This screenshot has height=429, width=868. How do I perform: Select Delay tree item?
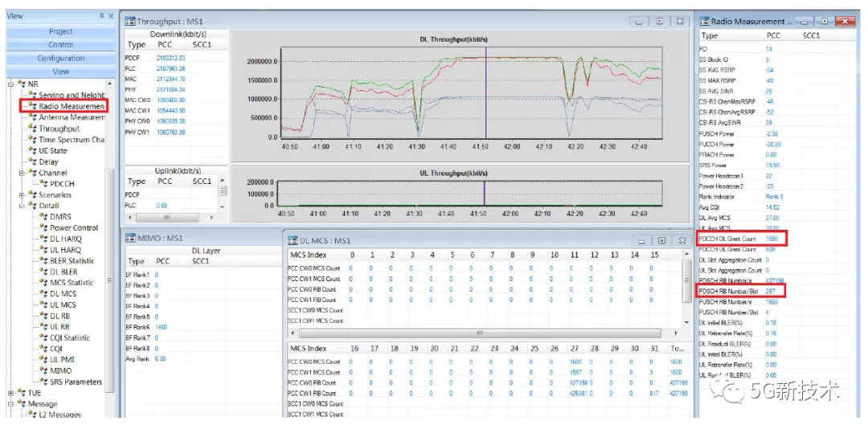pyautogui.click(x=43, y=161)
